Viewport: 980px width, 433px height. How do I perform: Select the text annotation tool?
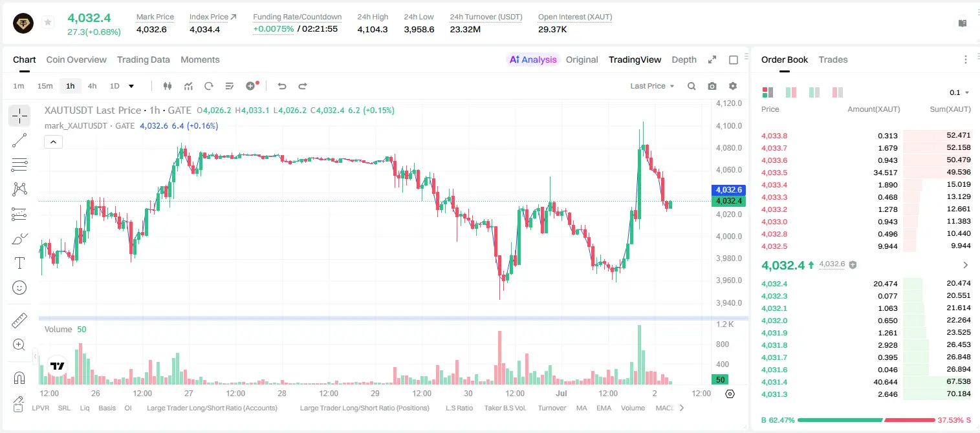19,263
